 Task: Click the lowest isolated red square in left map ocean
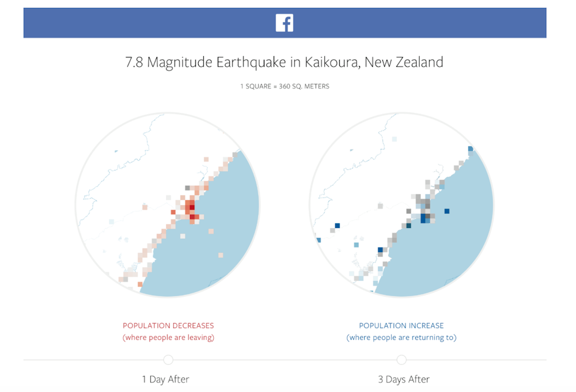tap(221, 255)
